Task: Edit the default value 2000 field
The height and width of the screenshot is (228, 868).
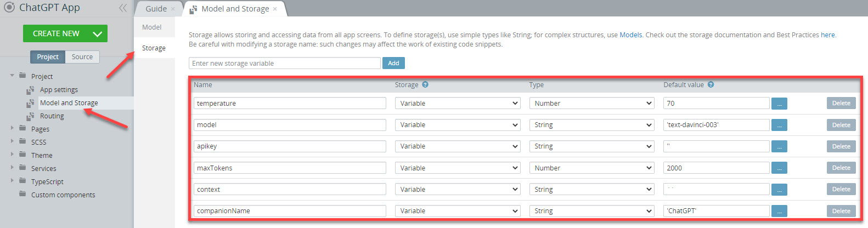Action: point(717,168)
